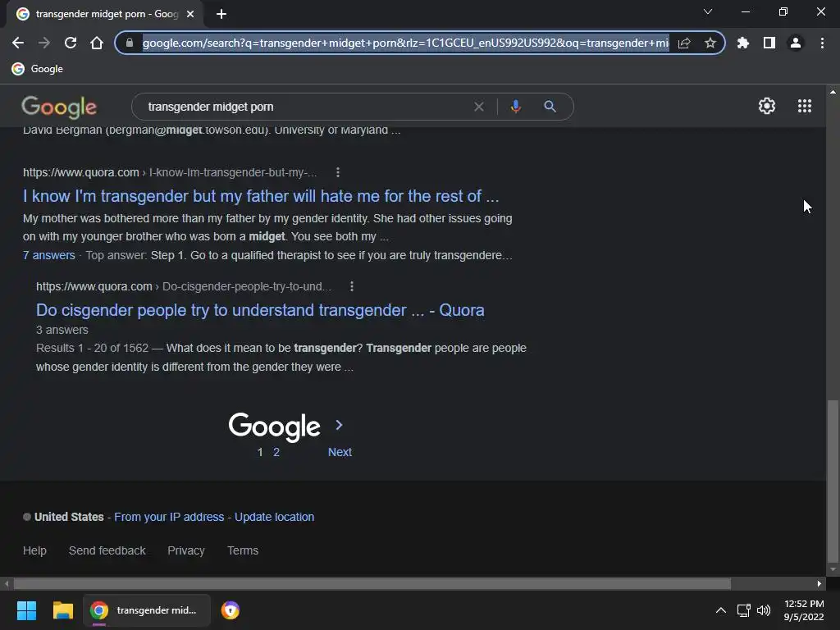Image resolution: width=840 pixels, height=630 pixels.
Task: Reload the current page
Action: [x=71, y=43]
